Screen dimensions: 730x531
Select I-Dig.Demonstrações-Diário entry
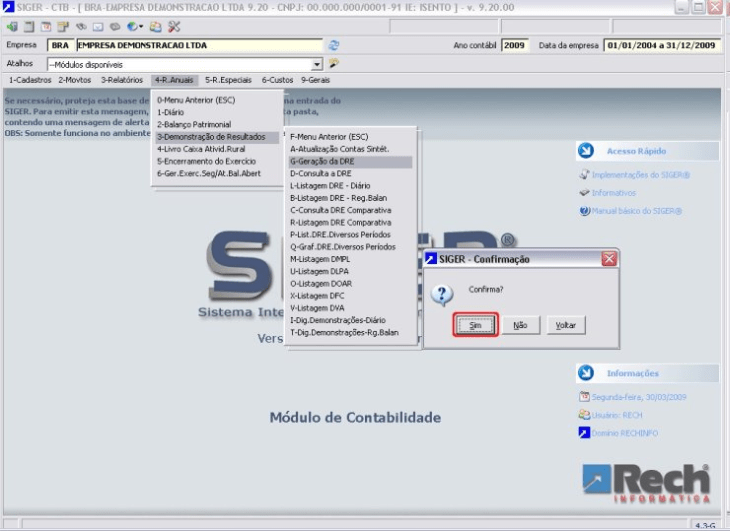point(350,320)
